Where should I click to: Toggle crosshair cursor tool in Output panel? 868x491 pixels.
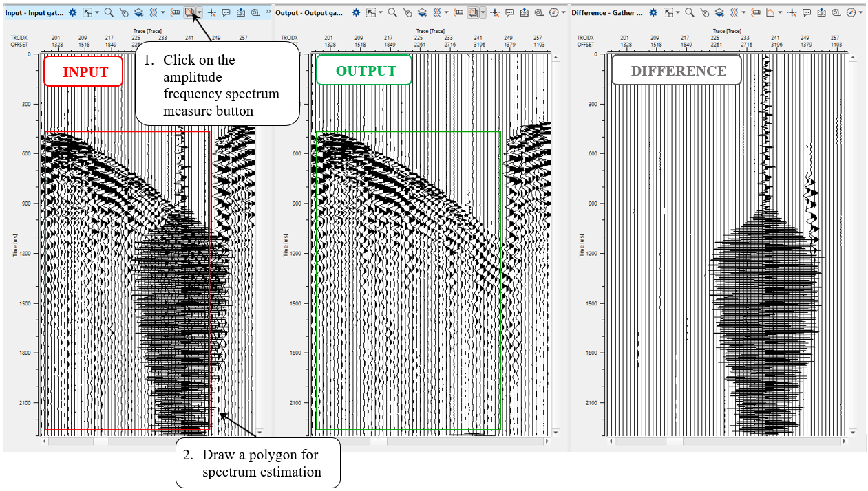point(495,12)
